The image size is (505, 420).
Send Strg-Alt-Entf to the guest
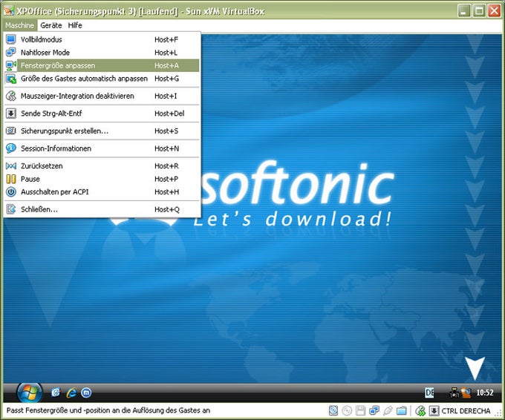tap(102, 114)
